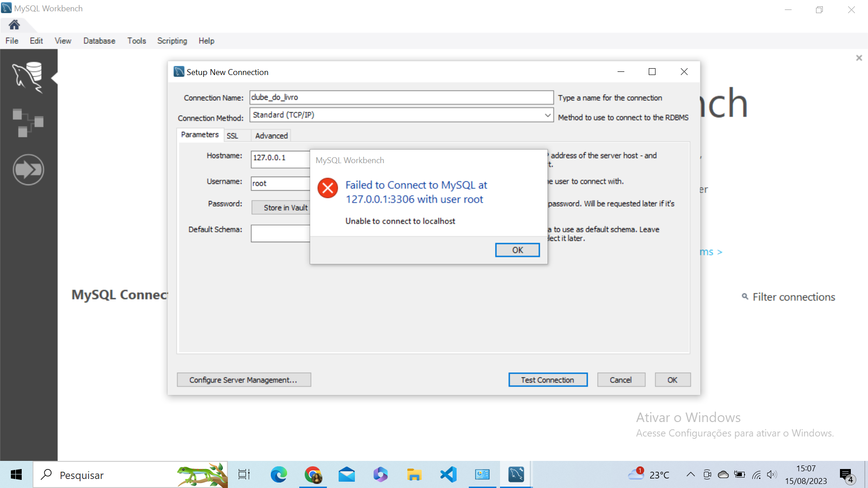Open weather widget showing 23°C
Image resolution: width=868 pixels, height=488 pixels.
(x=649, y=475)
